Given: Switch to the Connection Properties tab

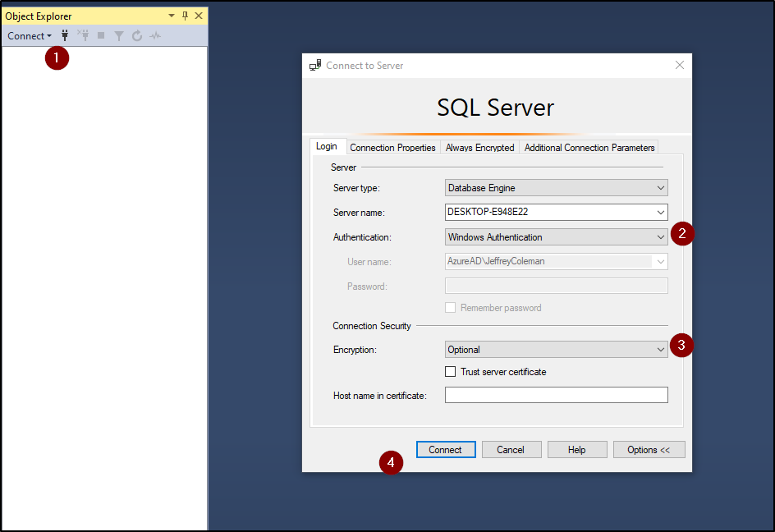Looking at the screenshot, I should pyautogui.click(x=392, y=147).
